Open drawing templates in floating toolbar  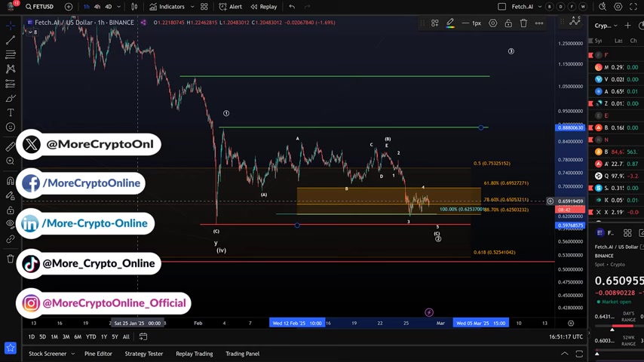(434, 23)
